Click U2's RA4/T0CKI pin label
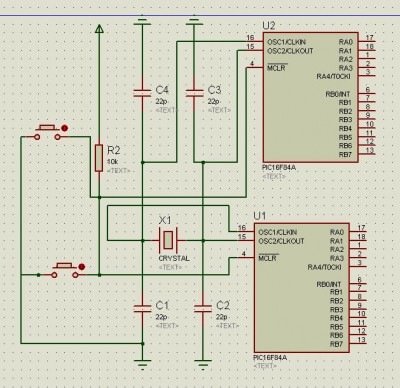This screenshot has height=388, width=400. pyautogui.click(x=334, y=77)
